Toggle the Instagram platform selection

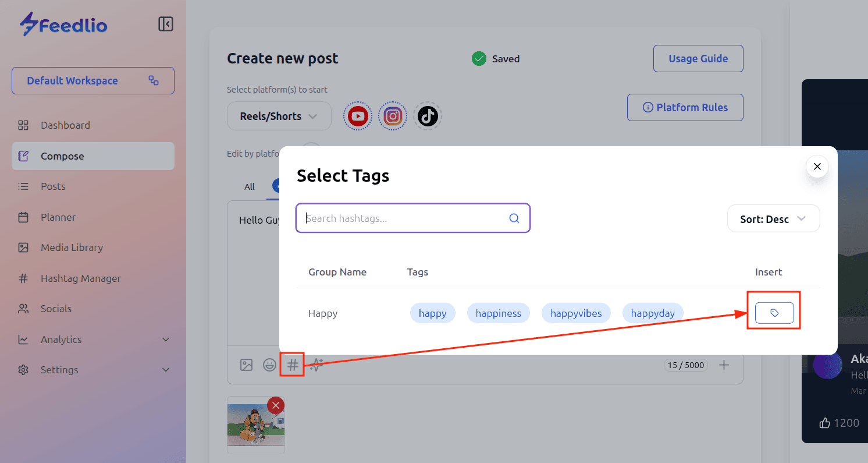tap(393, 116)
